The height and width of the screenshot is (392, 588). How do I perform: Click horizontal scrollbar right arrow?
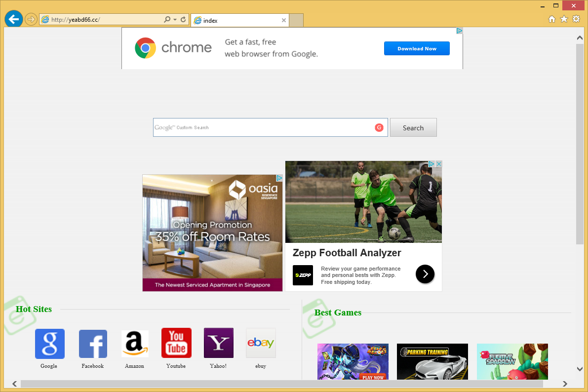click(565, 384)
